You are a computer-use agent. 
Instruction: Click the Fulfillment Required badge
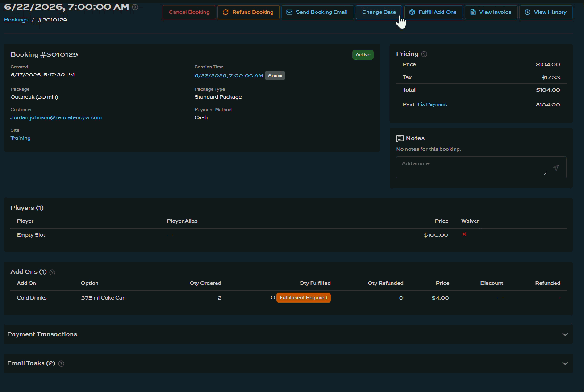click(304, 298)
